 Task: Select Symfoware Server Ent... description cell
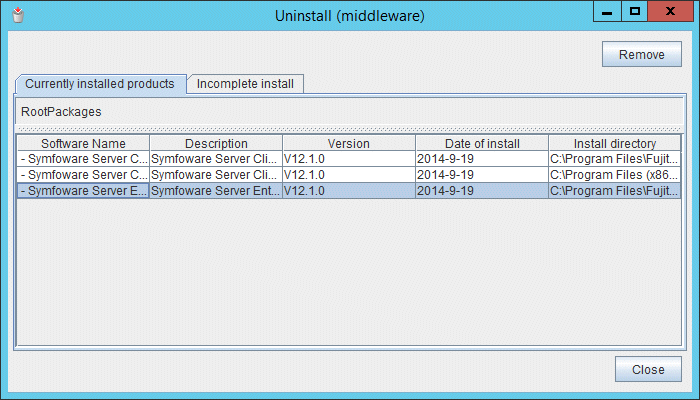(x=216, y=191)
